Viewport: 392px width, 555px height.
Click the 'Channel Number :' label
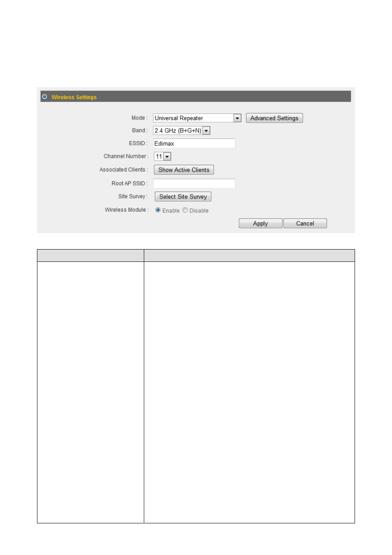coord(126,156)
